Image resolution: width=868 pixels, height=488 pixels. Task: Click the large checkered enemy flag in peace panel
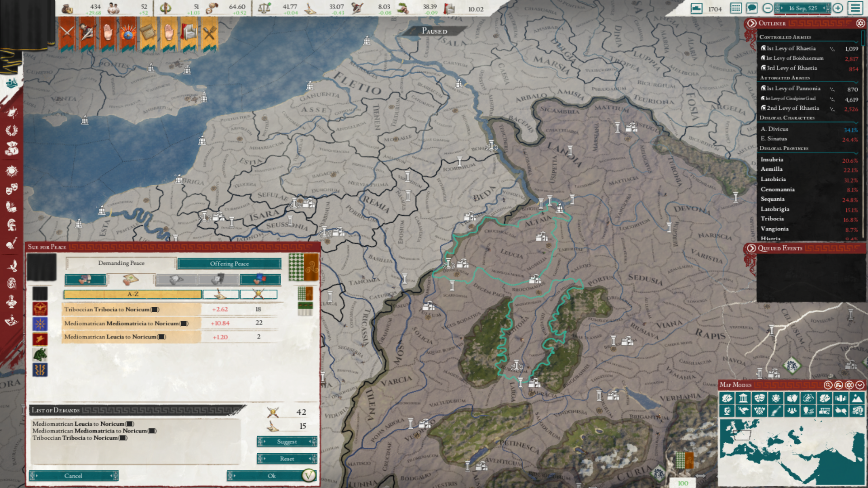click(304, 267)
